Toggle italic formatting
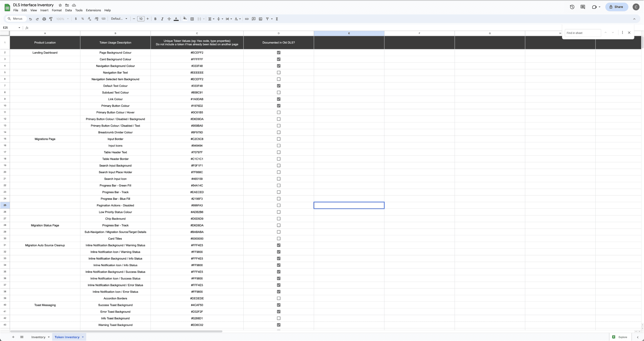 tap(162, 19)
